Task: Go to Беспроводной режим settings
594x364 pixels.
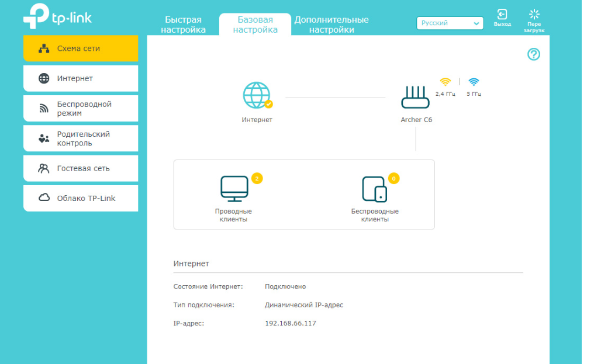Action: click(81, 108)
